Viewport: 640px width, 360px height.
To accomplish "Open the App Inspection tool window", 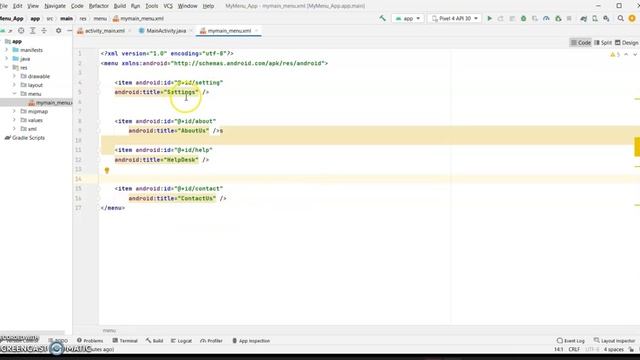I will (251, 340).
